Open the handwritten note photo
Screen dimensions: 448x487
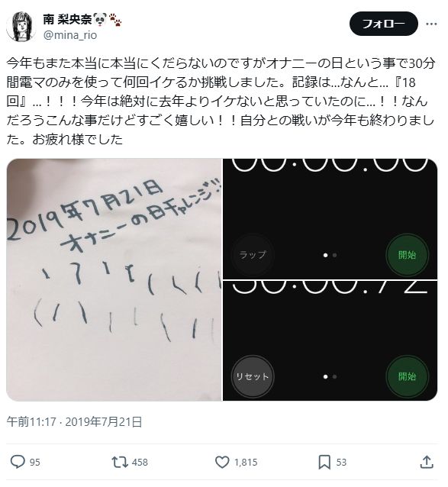point(114,279)
